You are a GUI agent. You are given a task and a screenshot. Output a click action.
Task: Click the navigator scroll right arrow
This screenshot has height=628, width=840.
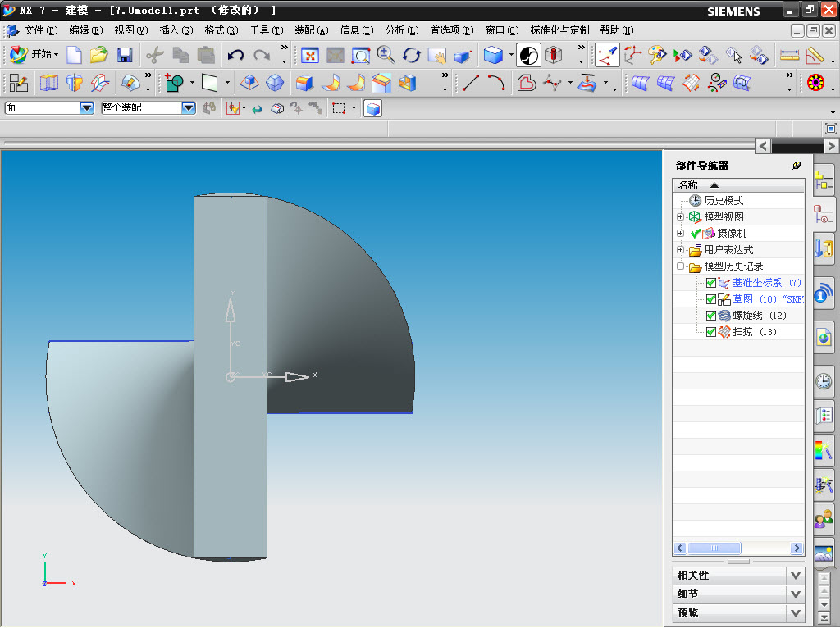797,548
